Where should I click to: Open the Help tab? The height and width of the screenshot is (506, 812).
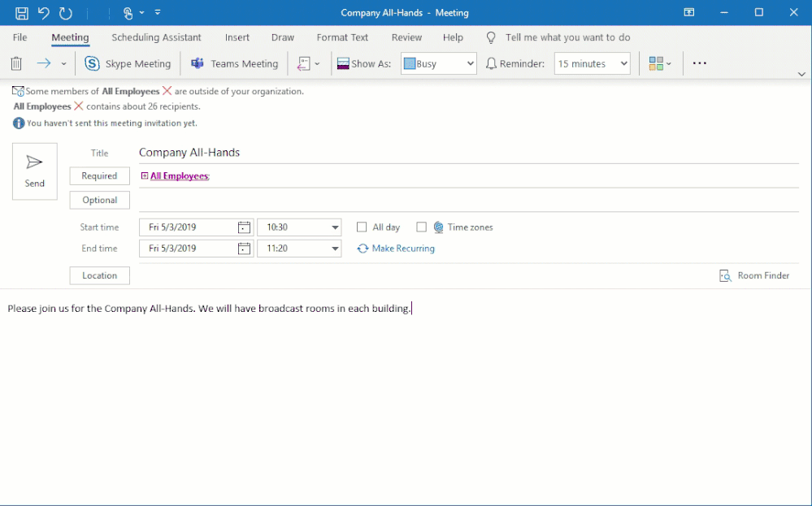click(453, 37)
